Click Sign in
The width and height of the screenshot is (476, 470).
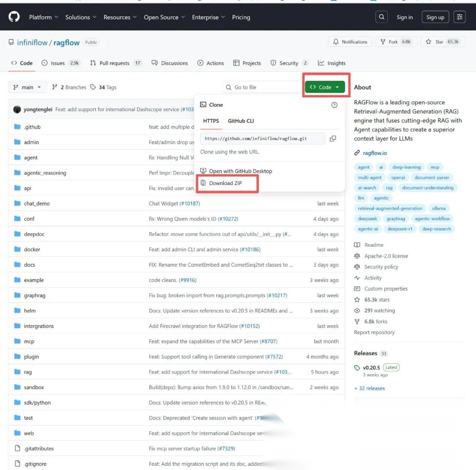click(x=404, y=17)
